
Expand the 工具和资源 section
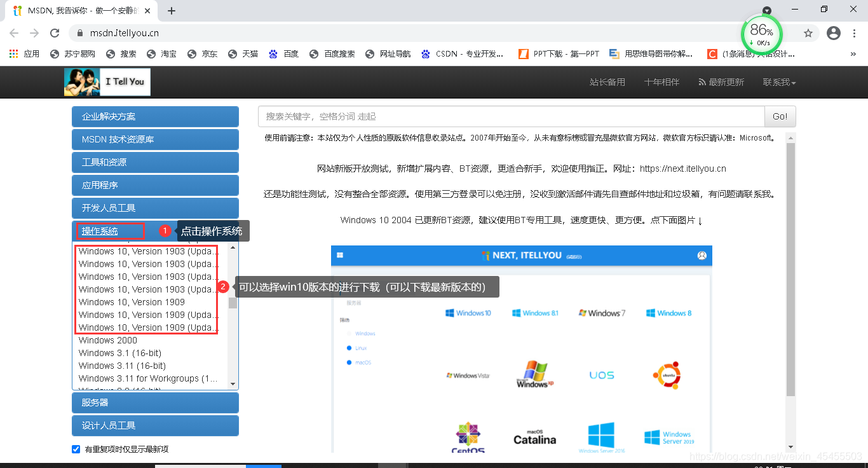pyautogui.click(x=155, y=162)
